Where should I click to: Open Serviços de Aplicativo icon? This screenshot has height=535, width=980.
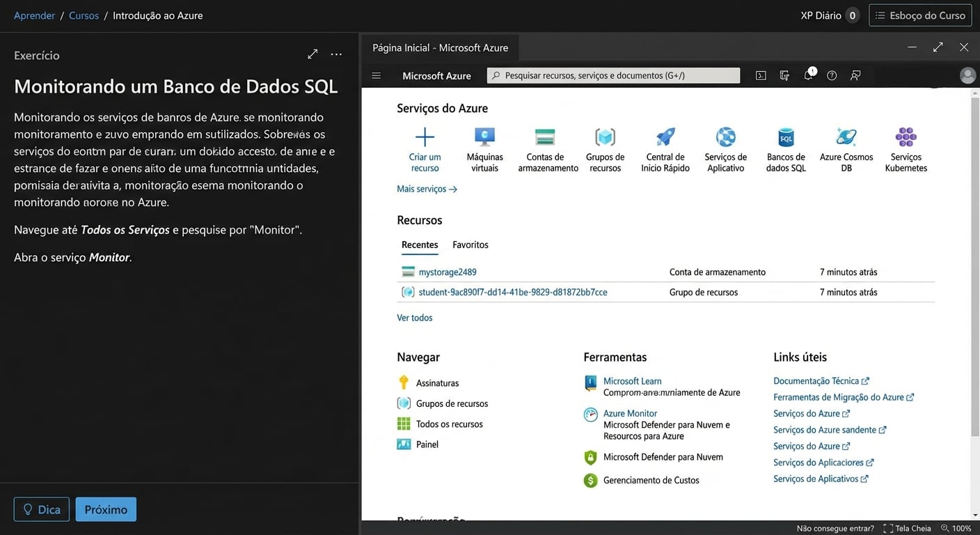(726, 137)
